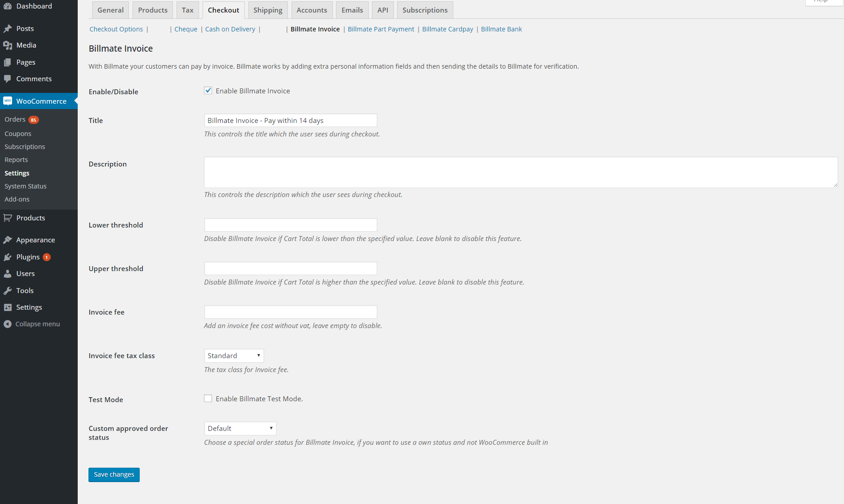844x504 pixels.
Task: Open System Status in the submenu
Action: tap(26, 186)
